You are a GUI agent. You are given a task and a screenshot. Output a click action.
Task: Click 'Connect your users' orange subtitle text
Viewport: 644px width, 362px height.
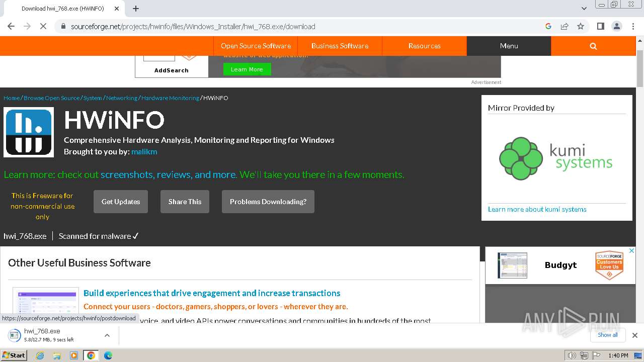coord(216,306)
